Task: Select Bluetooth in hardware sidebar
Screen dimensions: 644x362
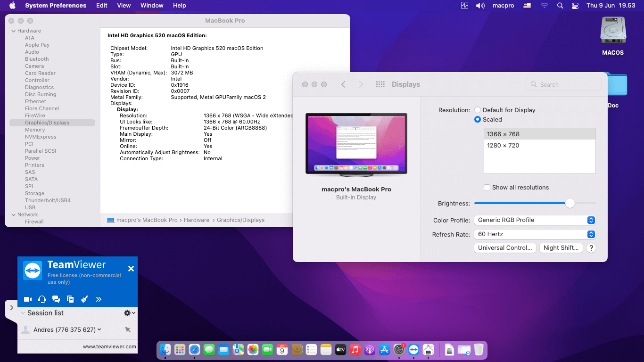Action: 37,59
